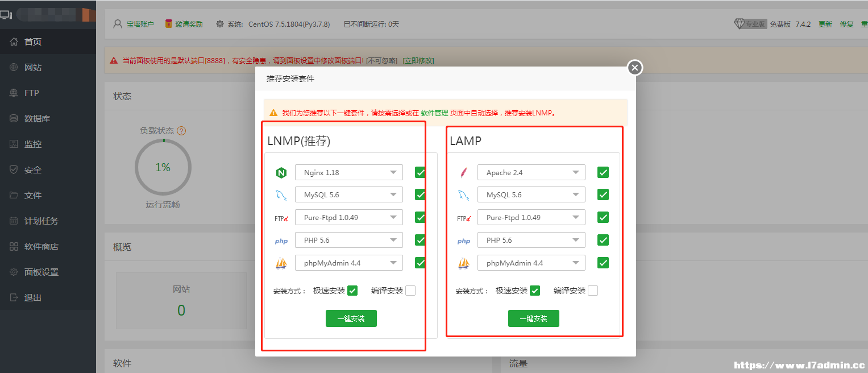Image resolution: width=868 pixels, height=373 pixels.
Task: Uncheck the phpMyAdmin 4.4 checkbox in LAMP
Action: [x=603, y=263]
